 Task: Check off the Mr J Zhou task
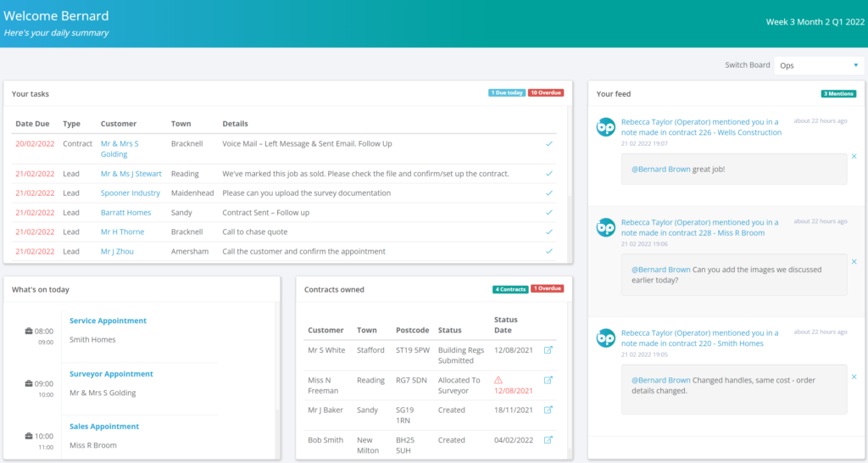coord(549,251)
